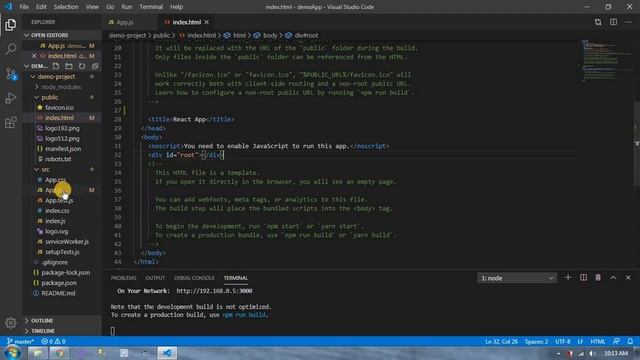
Task: Click New Folder icon in explorer header
Action: [69, 66]
